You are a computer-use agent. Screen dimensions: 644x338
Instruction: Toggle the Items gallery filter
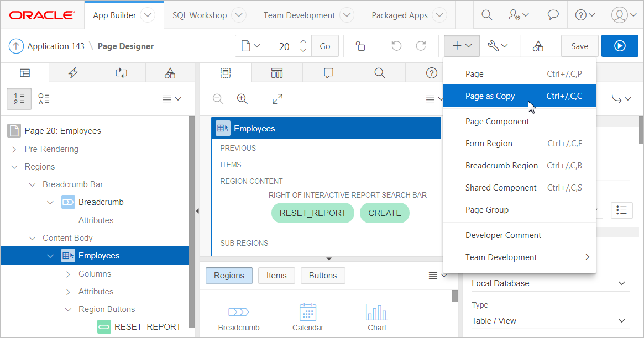coord(276,276)
